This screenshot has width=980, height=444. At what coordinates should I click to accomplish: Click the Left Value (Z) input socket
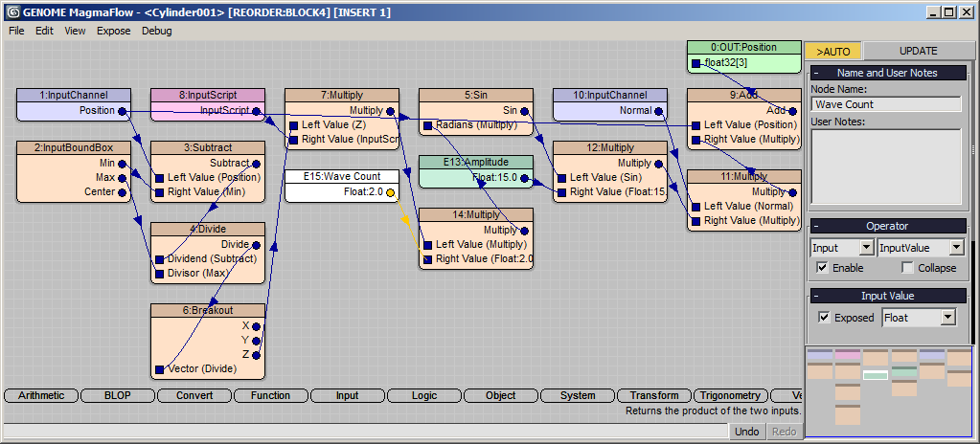tap(294, 125)
